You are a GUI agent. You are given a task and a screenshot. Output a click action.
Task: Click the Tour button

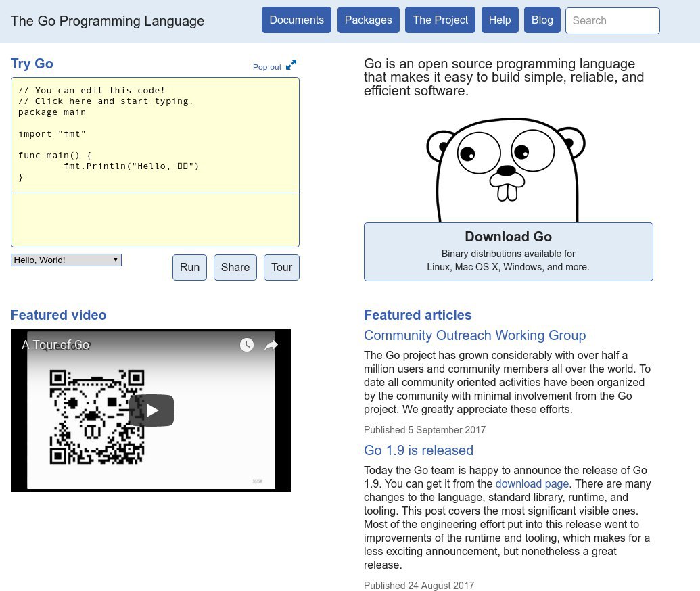click(x=282, y=267)
